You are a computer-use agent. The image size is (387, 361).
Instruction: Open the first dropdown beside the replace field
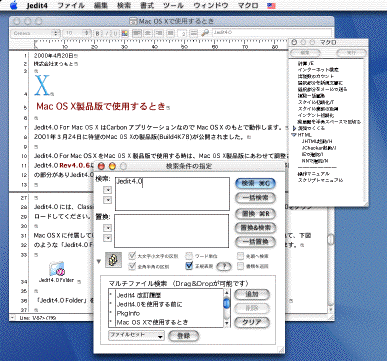tap(107, 228)
